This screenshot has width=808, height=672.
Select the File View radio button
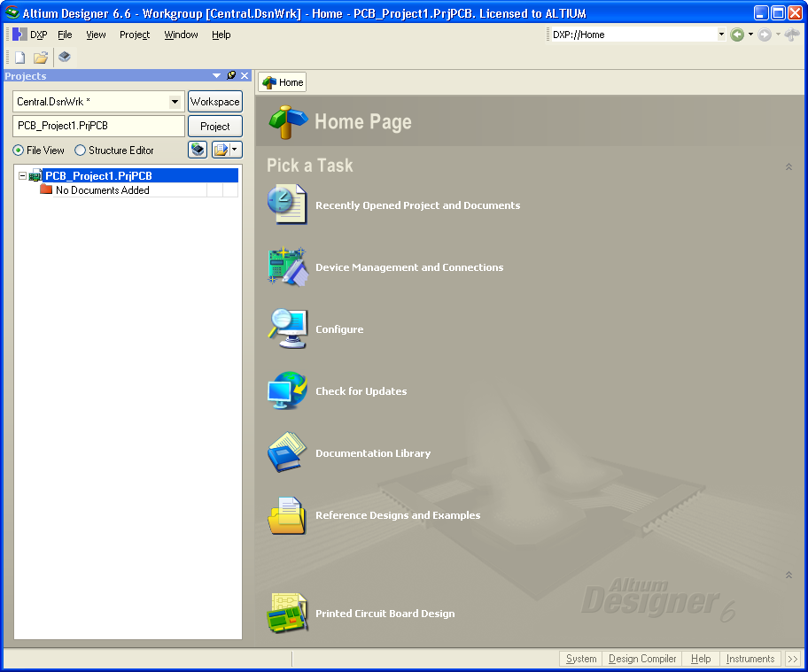pos(19,150)
